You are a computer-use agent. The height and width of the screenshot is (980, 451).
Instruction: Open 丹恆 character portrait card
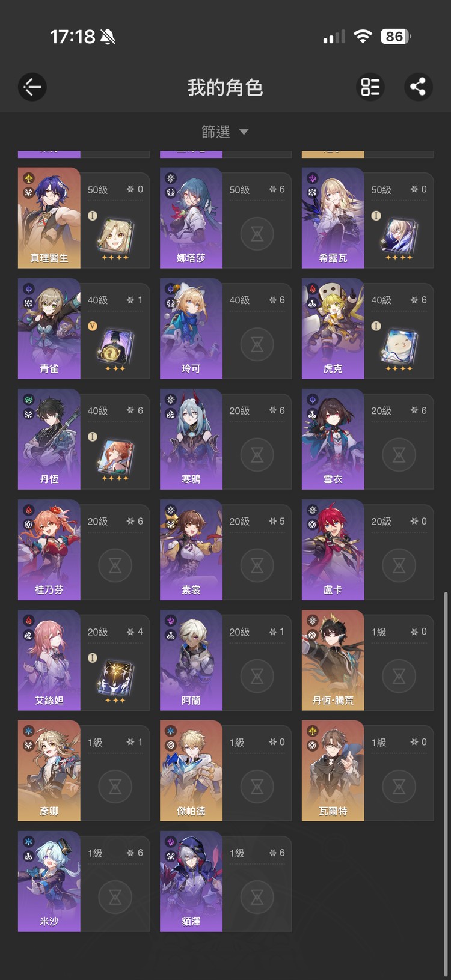49,439
